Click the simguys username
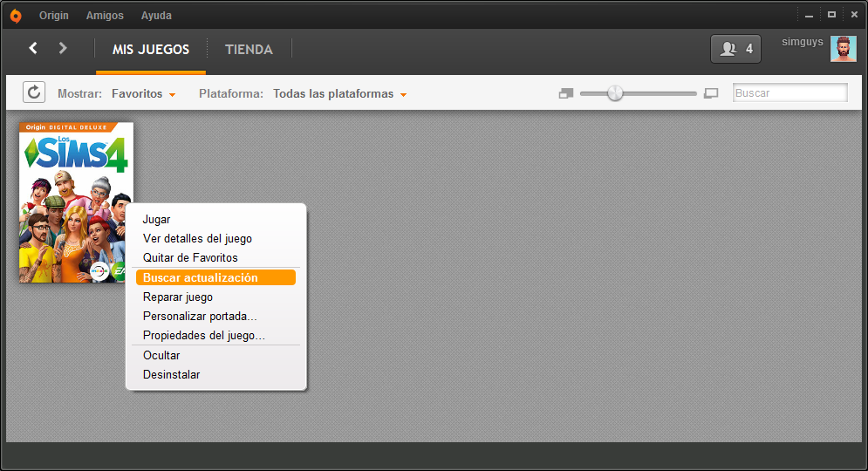Viewport: 868px width, 471px height. 802,42
